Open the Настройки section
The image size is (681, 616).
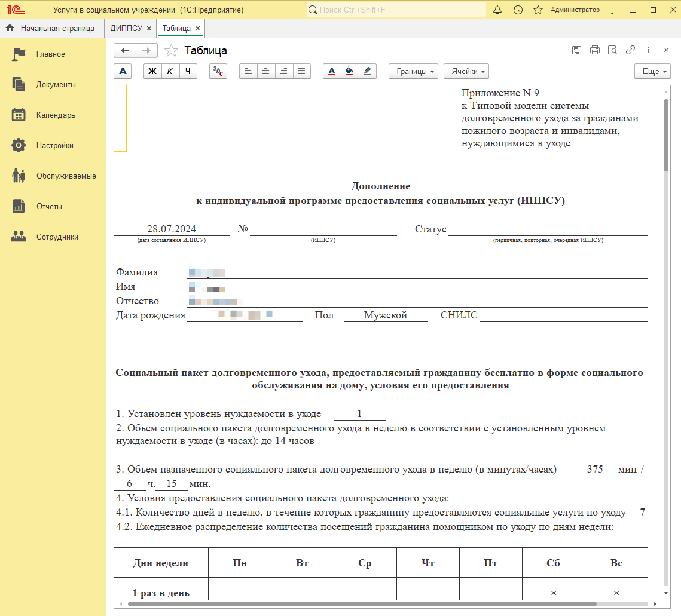point(53,145)
